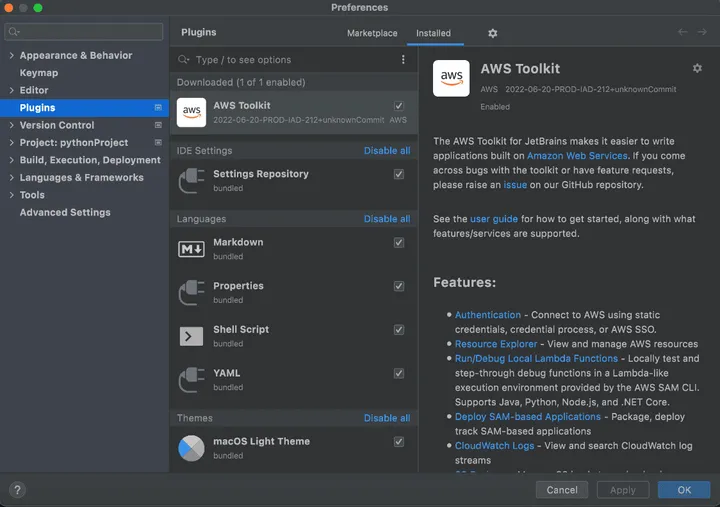Image resolution: width=720 pixels, height=507 pixels.
Task: Switch to the Marketplace tab
Action: (x=372, y=33)
